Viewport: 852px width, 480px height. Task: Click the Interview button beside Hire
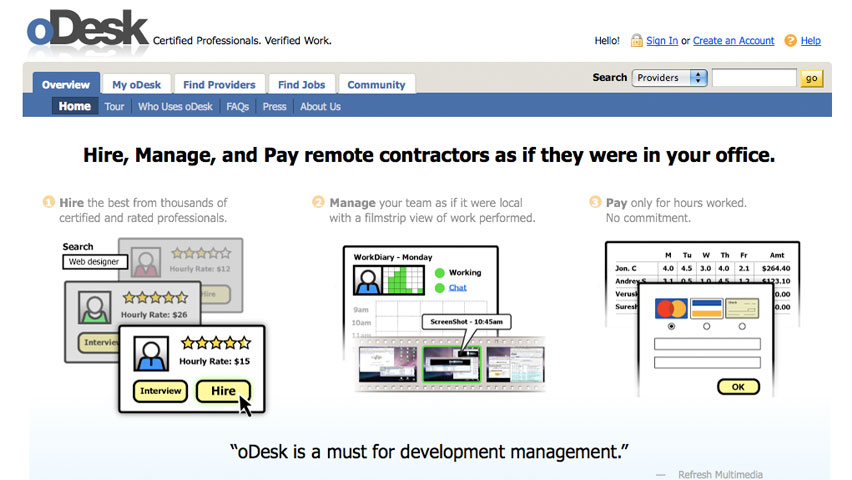point(160,391)
